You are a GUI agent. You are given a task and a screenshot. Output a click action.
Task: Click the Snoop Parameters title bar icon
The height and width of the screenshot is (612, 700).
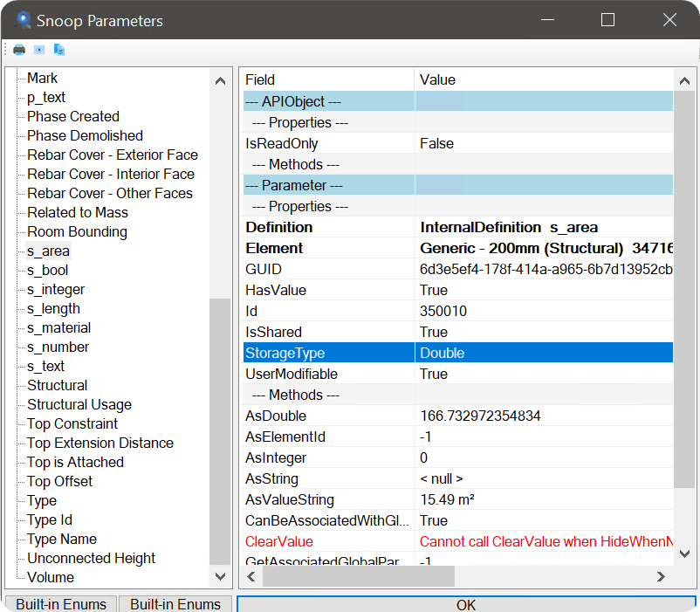(x=24, y=20)
